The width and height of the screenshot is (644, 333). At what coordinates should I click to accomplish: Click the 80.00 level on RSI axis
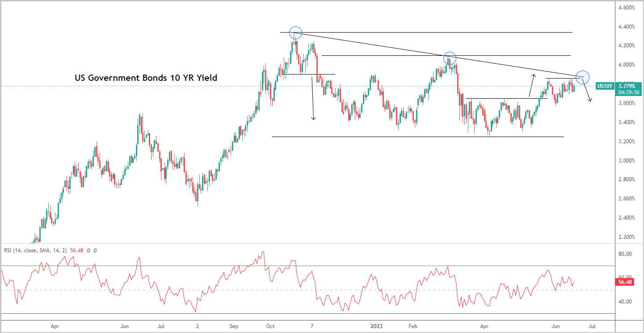pos(624,254)
